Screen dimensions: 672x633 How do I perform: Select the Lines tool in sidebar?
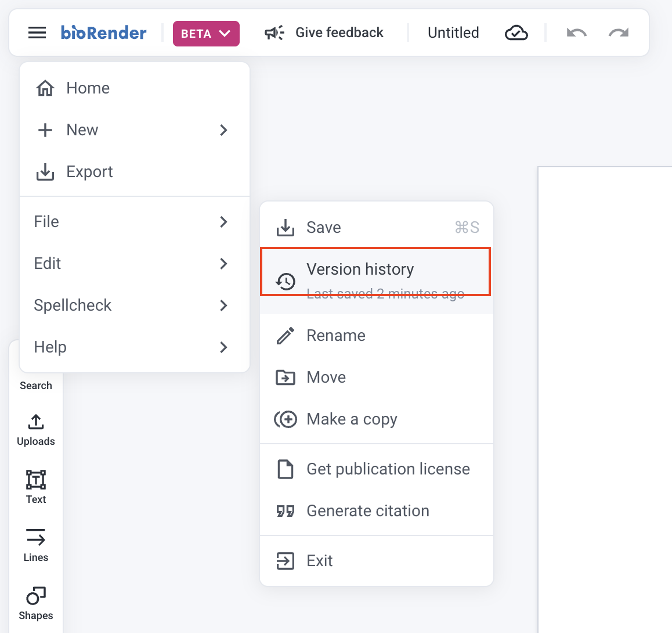(x=36, y=545)
